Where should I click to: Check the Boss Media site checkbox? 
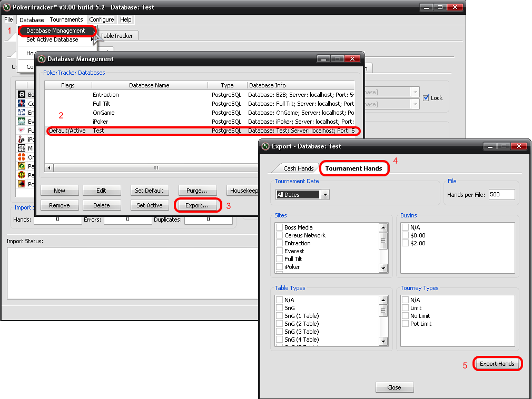pos(280,227)
